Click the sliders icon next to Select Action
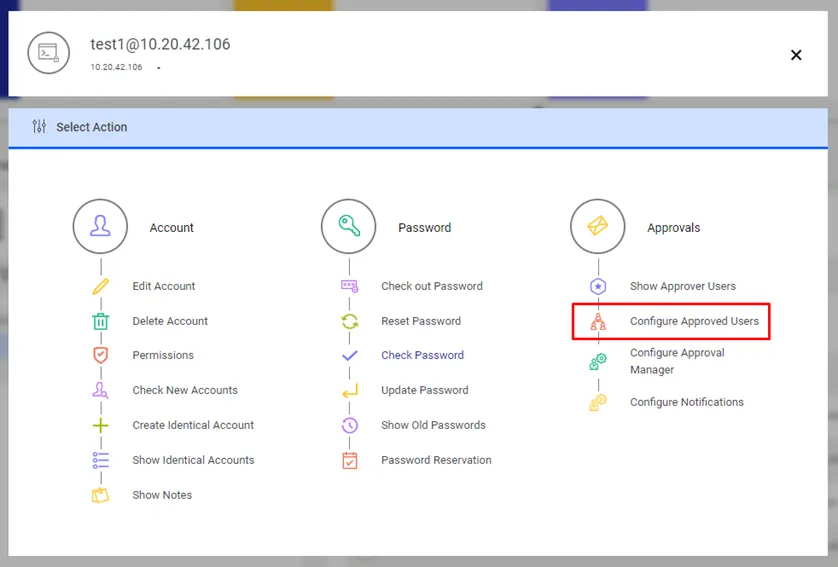838x567 pixels. pos(39,127)
